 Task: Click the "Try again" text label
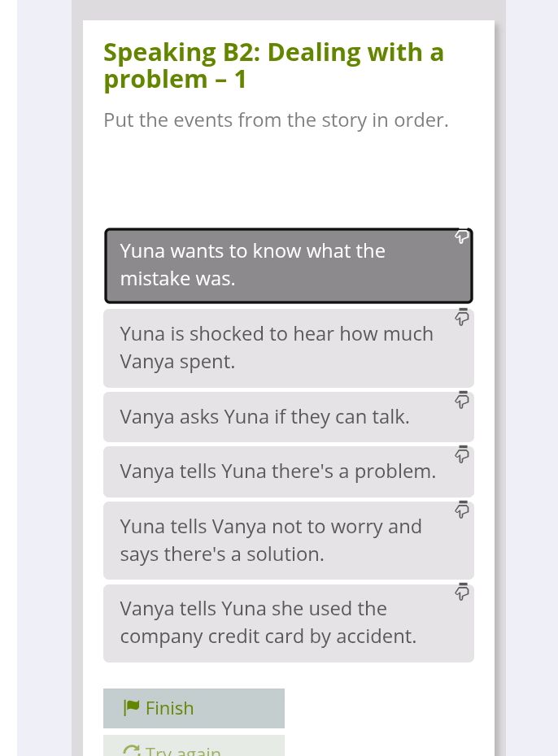183,751
